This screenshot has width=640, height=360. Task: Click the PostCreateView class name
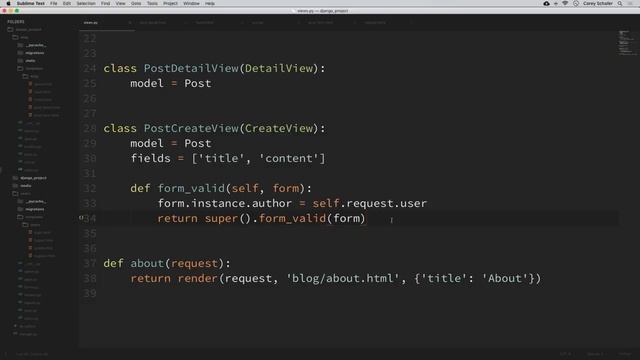[x=191, y=129]
